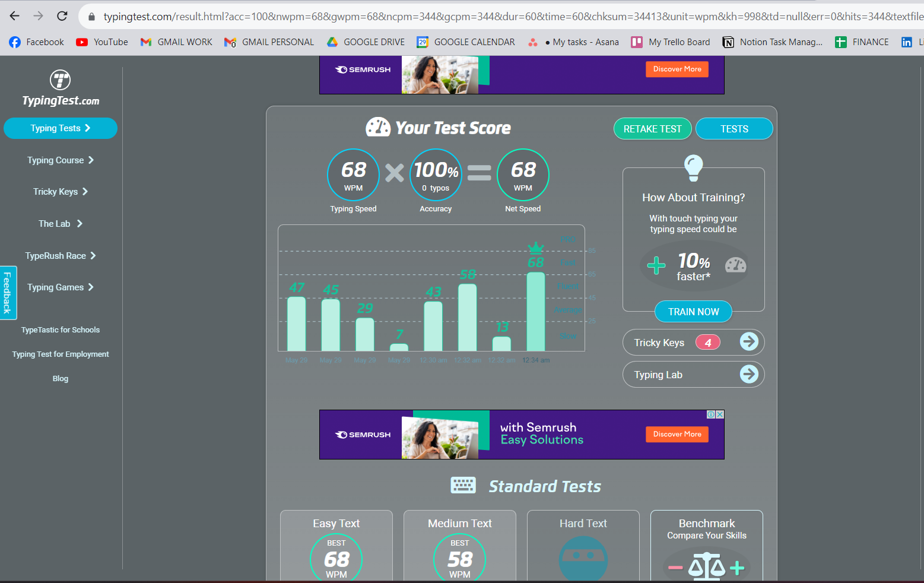Click the RETAKE TEST button
Image resolution: width=924 pixels, height=583 pixels.
pyautogui.click(x=652, y=129)
